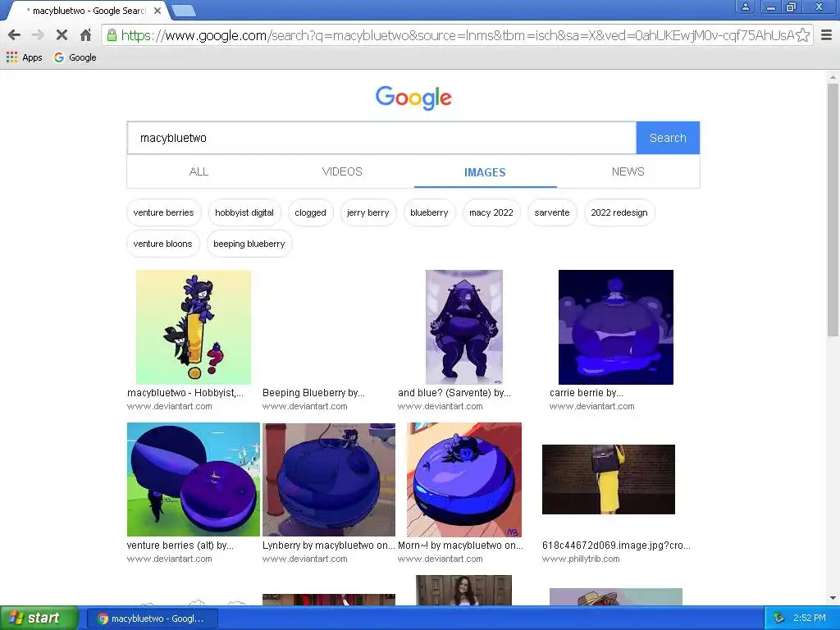The image size is (840, 630).
Task: Click the 'Beeping Blueberry by...' caption
Action: [313, 393]
